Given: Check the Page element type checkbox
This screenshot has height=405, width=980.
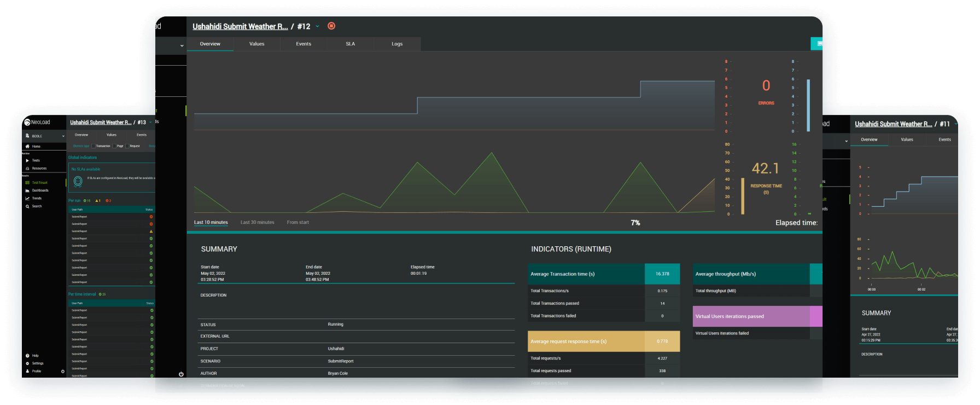Looking at the screenshot, I should point(114,146).
